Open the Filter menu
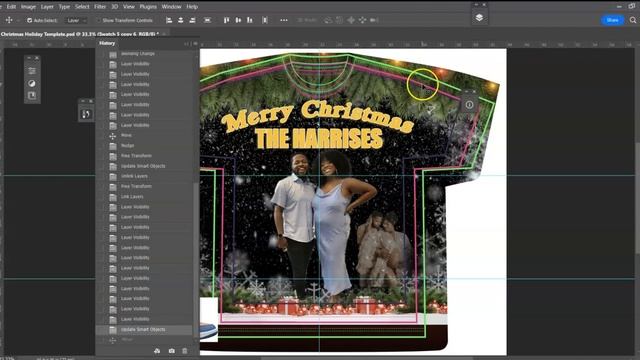640x360 pixels. pyautogui.click(x=100, y=7)
